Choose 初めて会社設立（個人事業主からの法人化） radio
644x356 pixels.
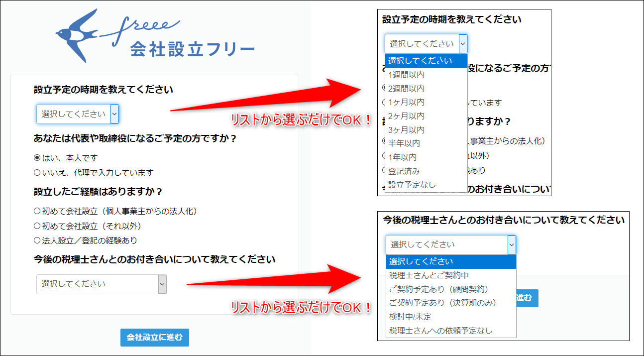click(x=37, y=211)
